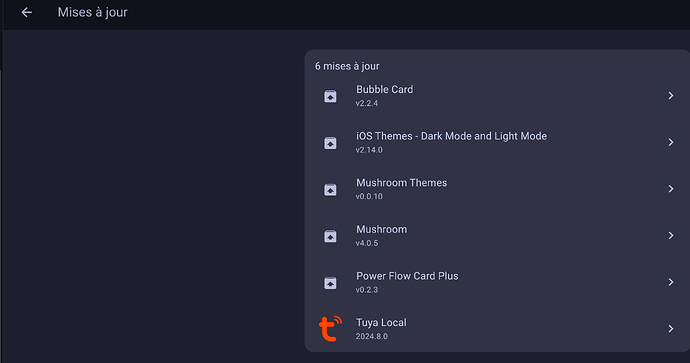Open Mushroom entry chevron arrow

pos(671,235)
